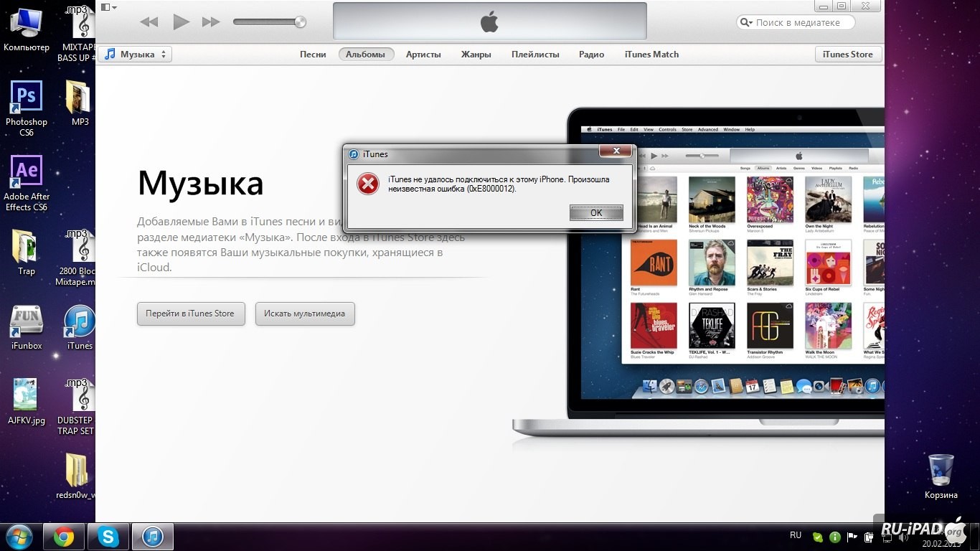Select the Альбомы tab

[366, 55]
